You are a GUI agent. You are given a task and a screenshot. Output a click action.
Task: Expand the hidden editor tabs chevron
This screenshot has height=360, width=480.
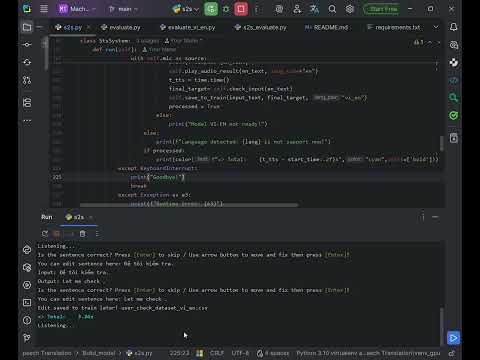pyautogui.click(x=436, y=27)
